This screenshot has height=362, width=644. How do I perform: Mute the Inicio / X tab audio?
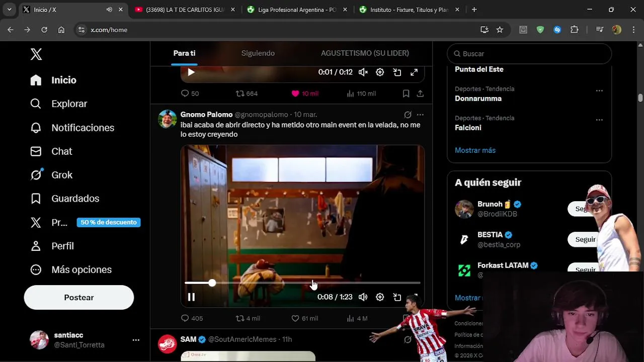click(109, 10)
